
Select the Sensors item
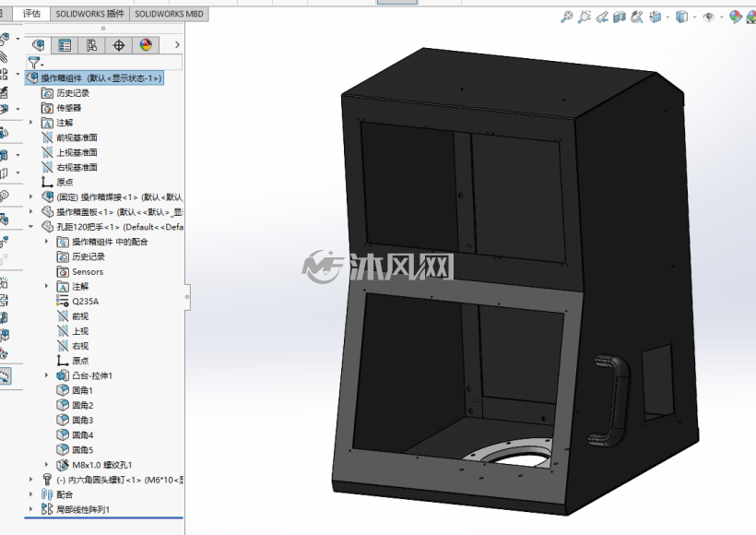[x=80, y=271]
